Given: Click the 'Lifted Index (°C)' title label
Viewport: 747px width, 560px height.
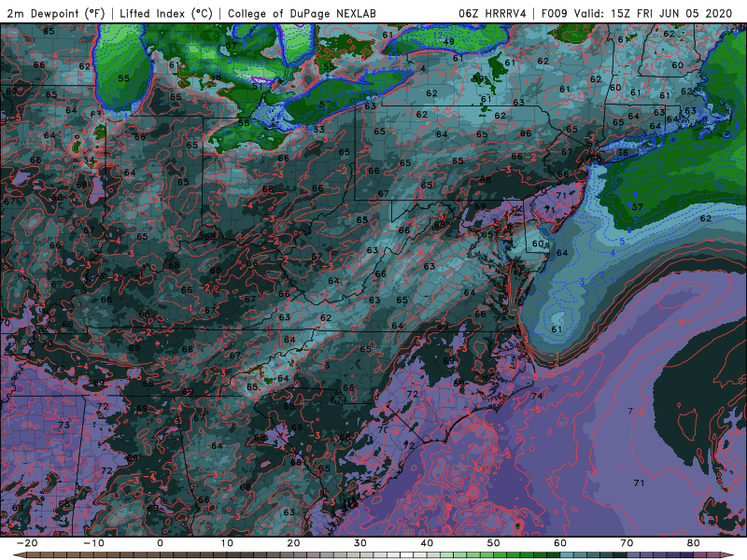Looking at the screenshot, I should (166, 13).
